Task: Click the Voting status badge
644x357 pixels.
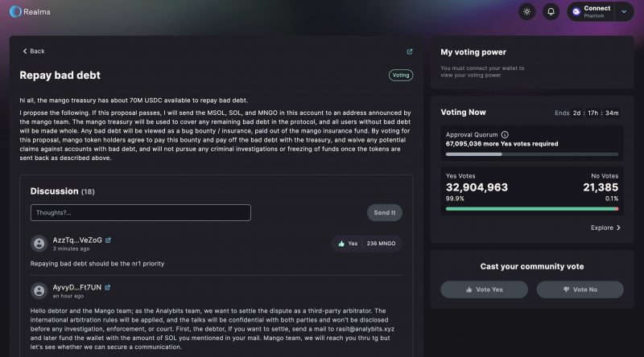Action: click(400, 75)
